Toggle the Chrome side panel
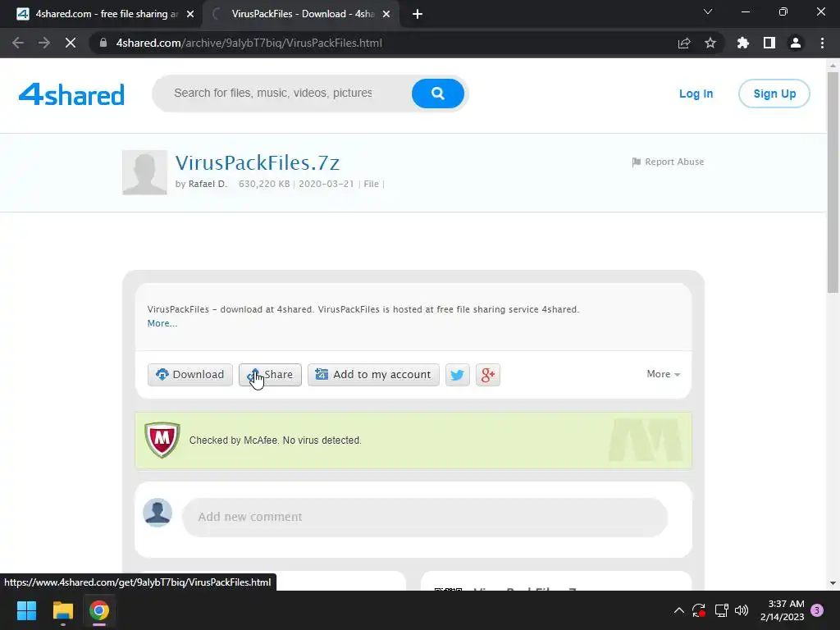The image size is (840, 630). 769,43
